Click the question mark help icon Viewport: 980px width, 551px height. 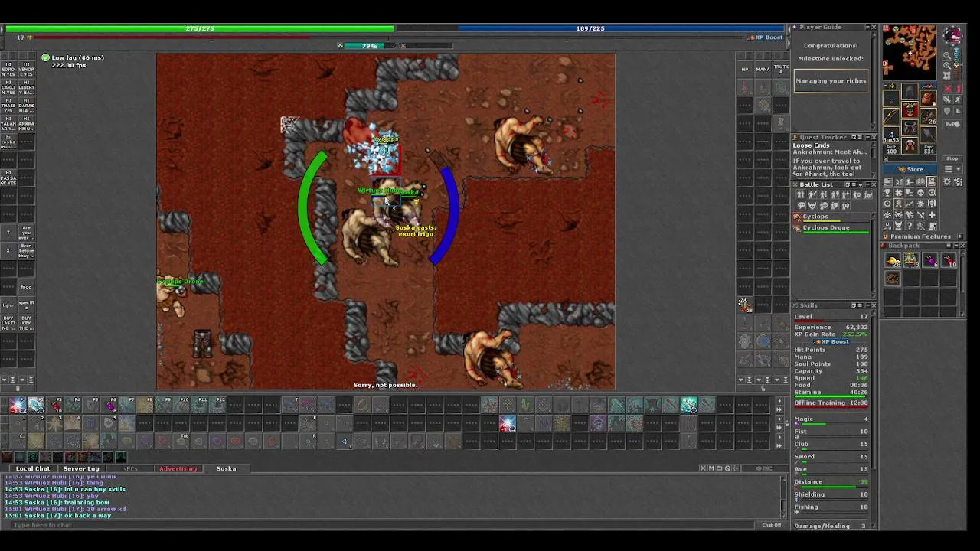point(910,226)
